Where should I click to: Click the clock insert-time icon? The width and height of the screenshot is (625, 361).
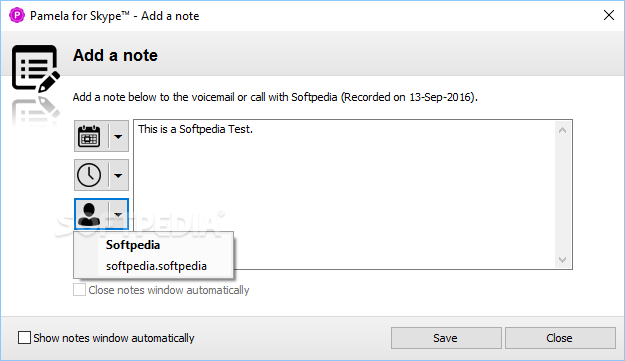tap(89, 175)
